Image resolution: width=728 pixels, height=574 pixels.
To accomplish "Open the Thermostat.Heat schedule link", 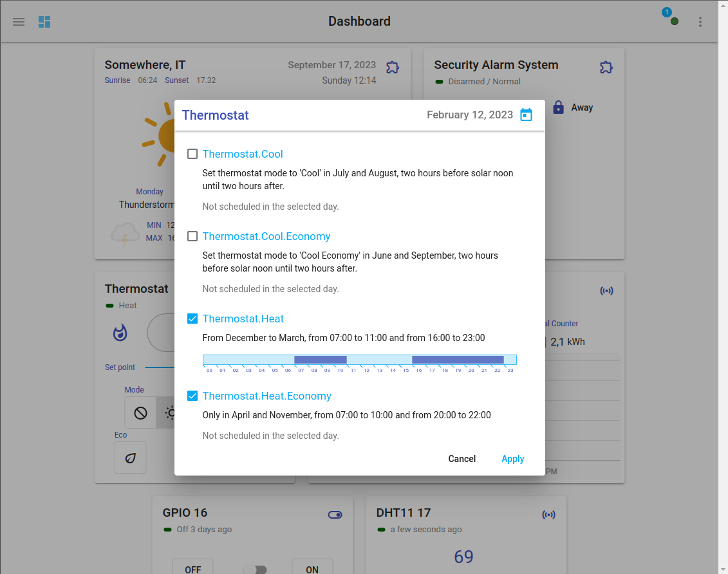I will click(243, 319).
